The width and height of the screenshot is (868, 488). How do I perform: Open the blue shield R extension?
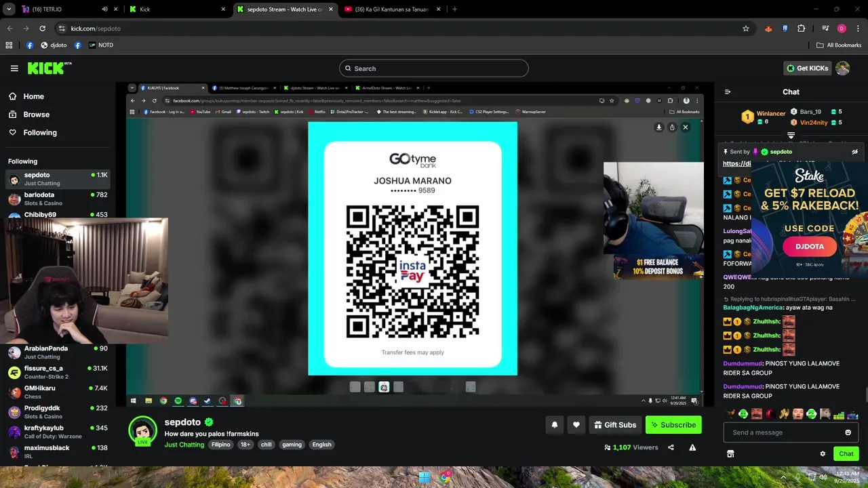[785, 28]
